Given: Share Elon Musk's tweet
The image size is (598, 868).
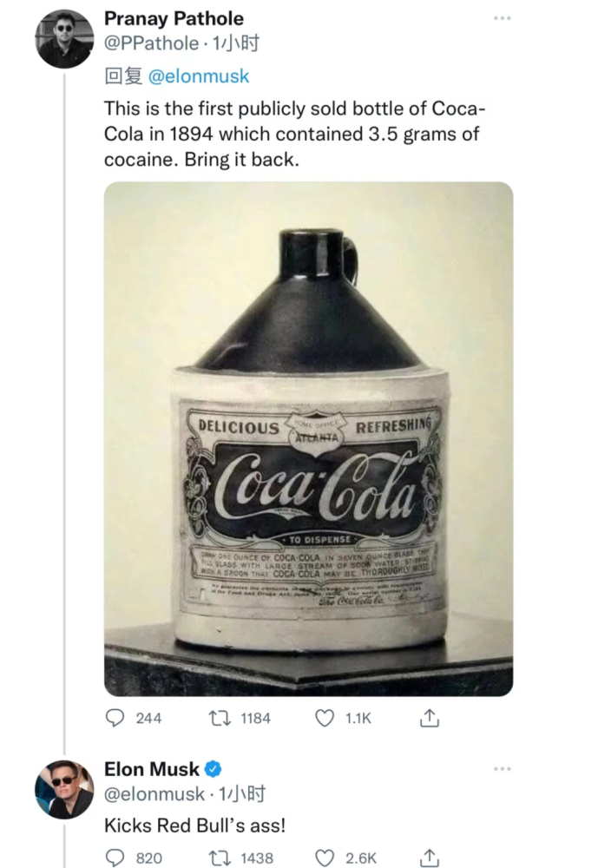Looking at the screenshot, I should (428, 858).
